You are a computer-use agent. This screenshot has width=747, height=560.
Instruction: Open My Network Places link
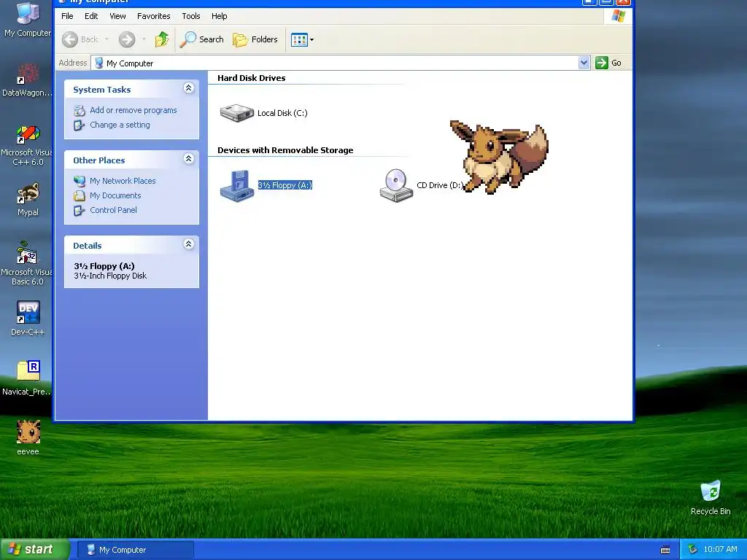point(123,181)
